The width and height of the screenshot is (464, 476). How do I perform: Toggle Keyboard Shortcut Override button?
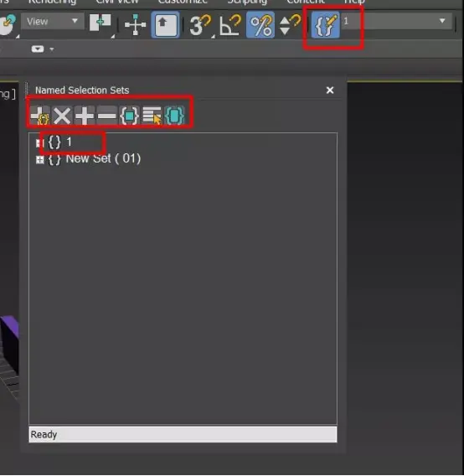pos(166,25)
